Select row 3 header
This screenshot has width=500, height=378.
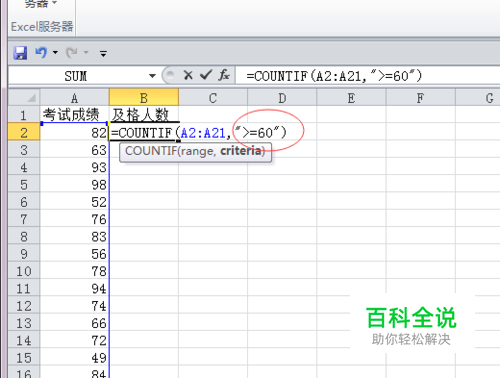24,150
